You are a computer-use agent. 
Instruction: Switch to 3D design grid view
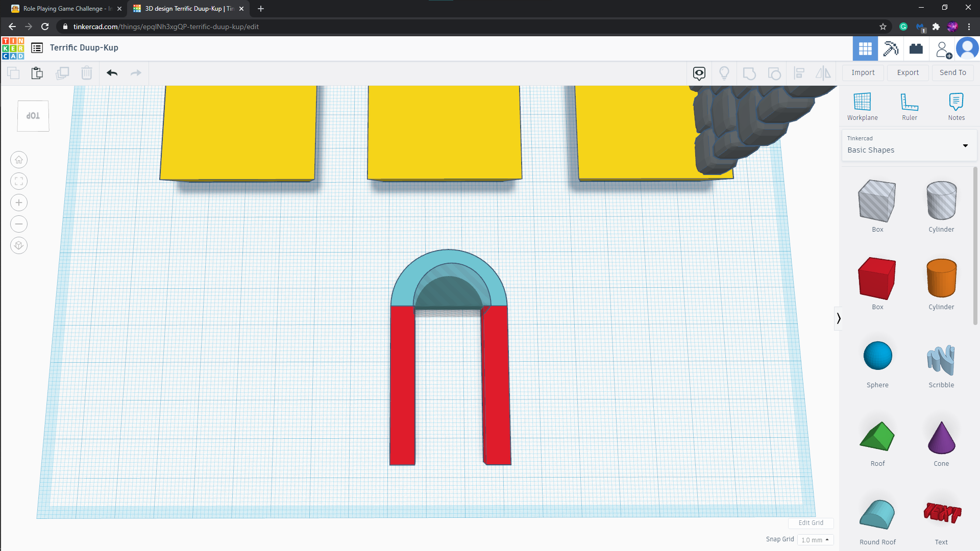(x=865, y=48)
